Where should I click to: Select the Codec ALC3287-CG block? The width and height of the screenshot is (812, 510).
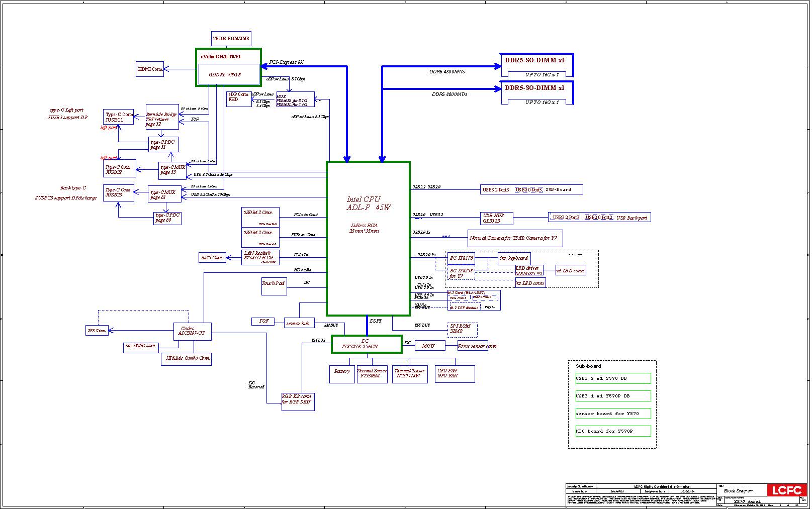(x=192, y=331)
